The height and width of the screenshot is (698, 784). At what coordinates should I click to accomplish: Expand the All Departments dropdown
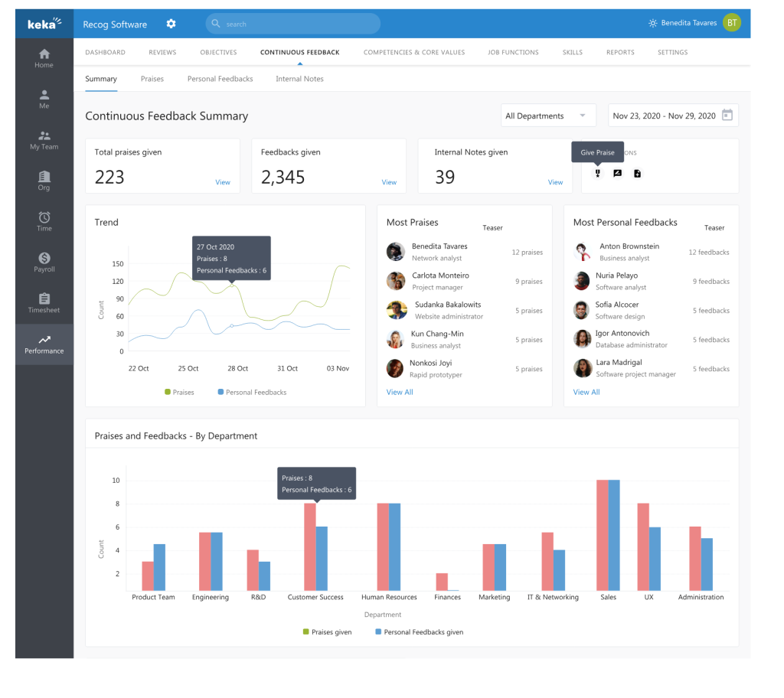pyautogui.click(x=548, y=116)
